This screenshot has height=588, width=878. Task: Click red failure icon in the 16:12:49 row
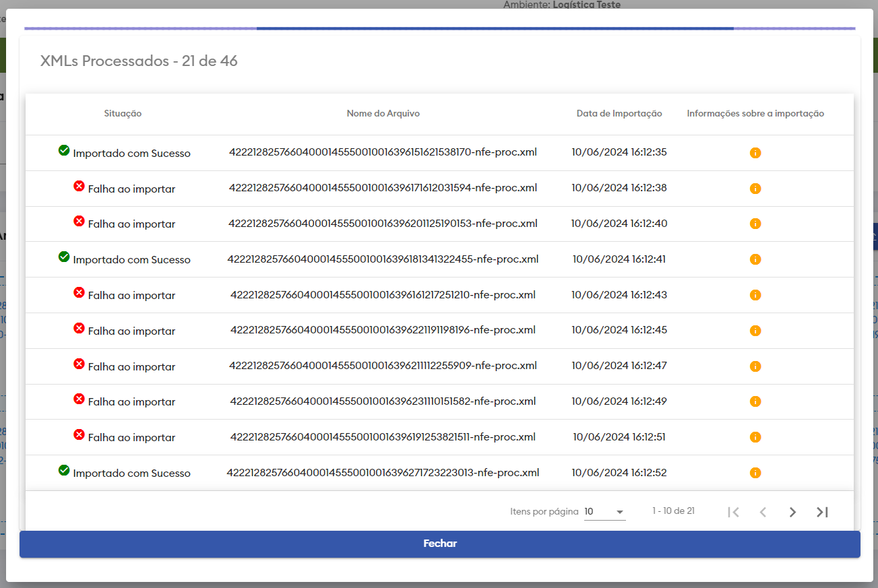point(79,399)
